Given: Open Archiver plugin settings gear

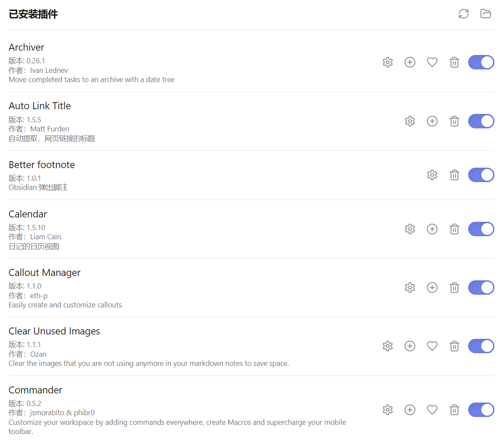Looking at the screenshot, I should 387,62.
